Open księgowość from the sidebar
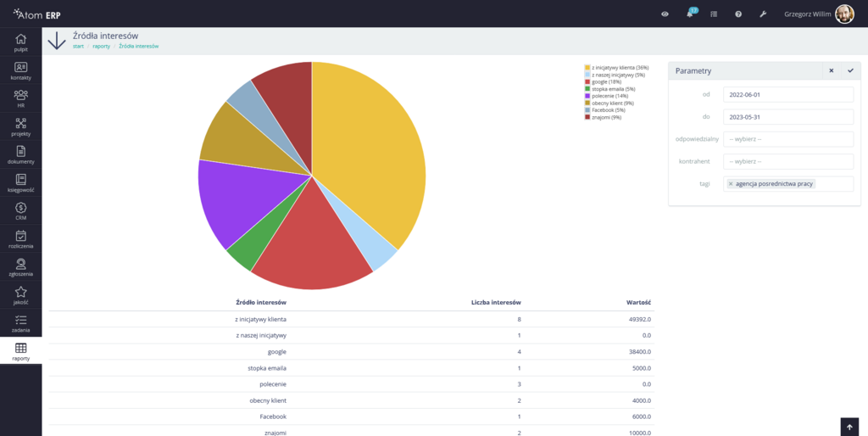This screenshot has height=436, width=868. pos(20,183)
